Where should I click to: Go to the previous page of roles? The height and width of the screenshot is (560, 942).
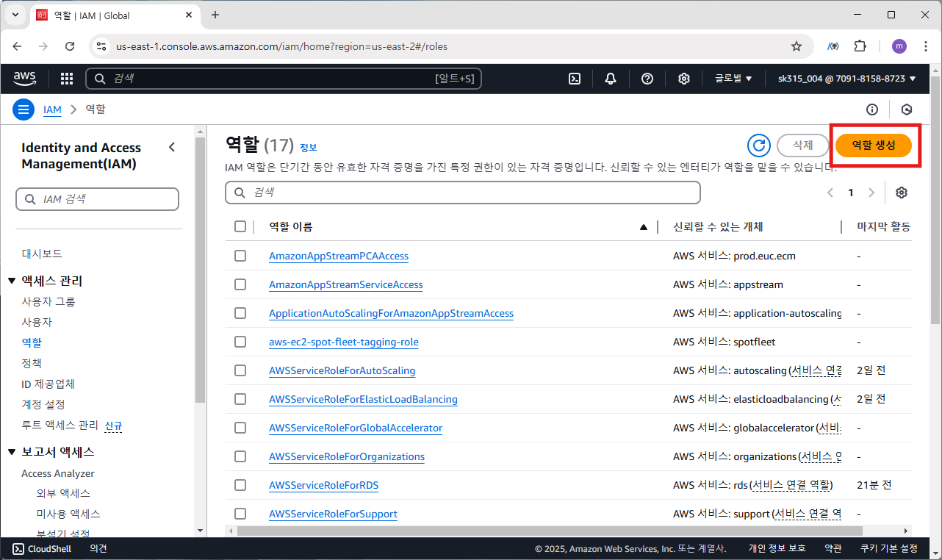(x=830, y=193)
